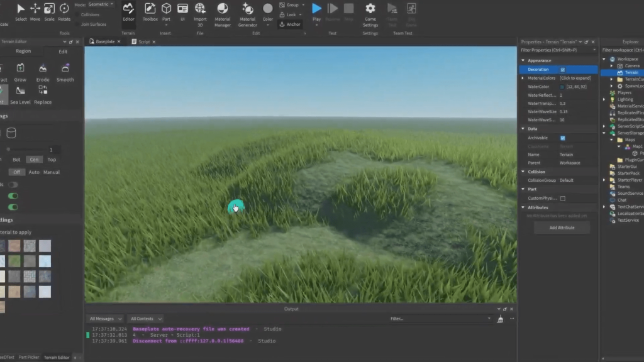Set pivot position to Bot

click(16, 160)
